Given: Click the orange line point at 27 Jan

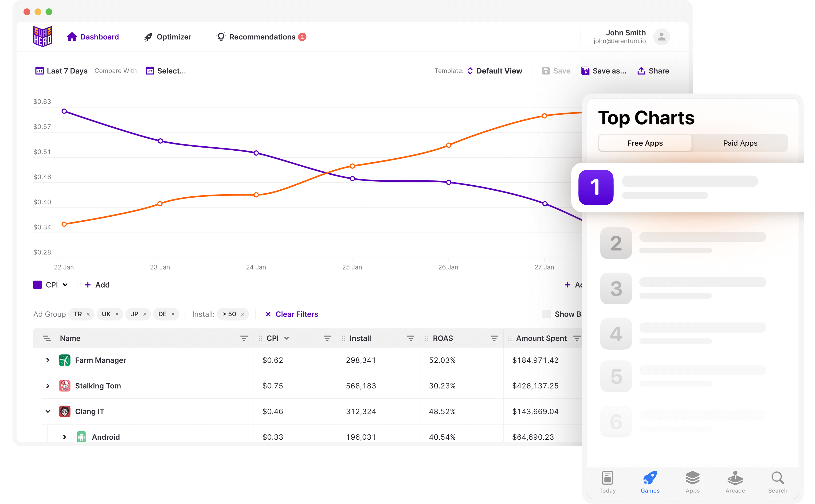Looking at the screenshot, I should tap(544, 116).
